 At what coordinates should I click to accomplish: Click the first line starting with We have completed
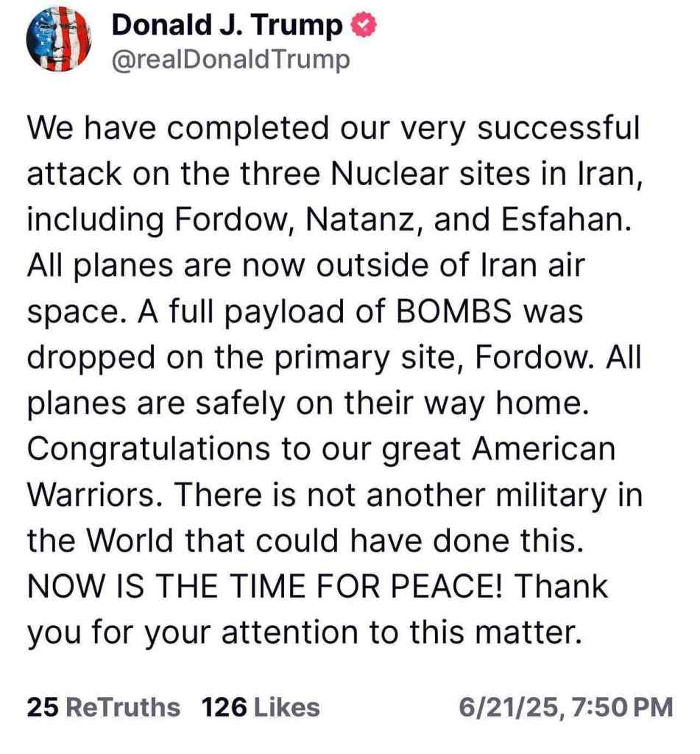tap(333, 128)
